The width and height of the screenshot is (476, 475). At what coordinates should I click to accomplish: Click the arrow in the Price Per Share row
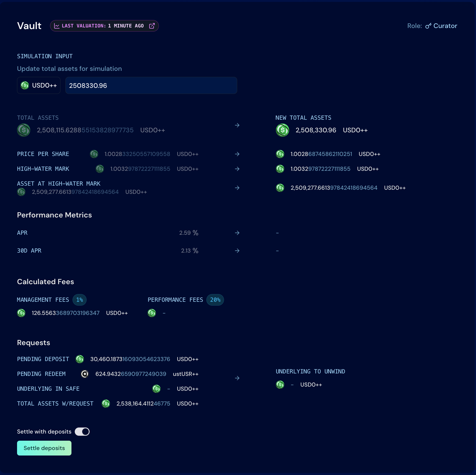[237, 154]
